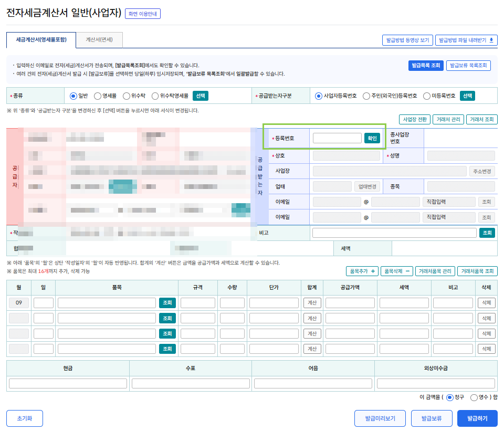Click 상호 input field

(x=346, y=156)
